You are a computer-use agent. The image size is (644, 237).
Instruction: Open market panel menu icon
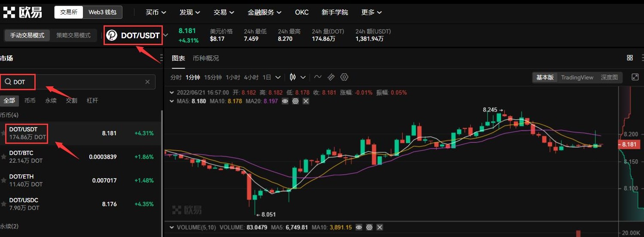point(162,58)
